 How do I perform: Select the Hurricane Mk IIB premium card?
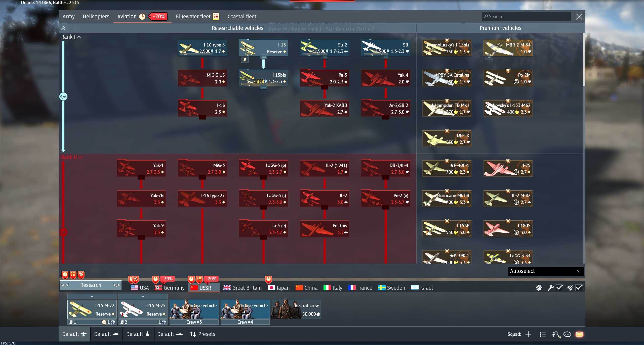447,199
